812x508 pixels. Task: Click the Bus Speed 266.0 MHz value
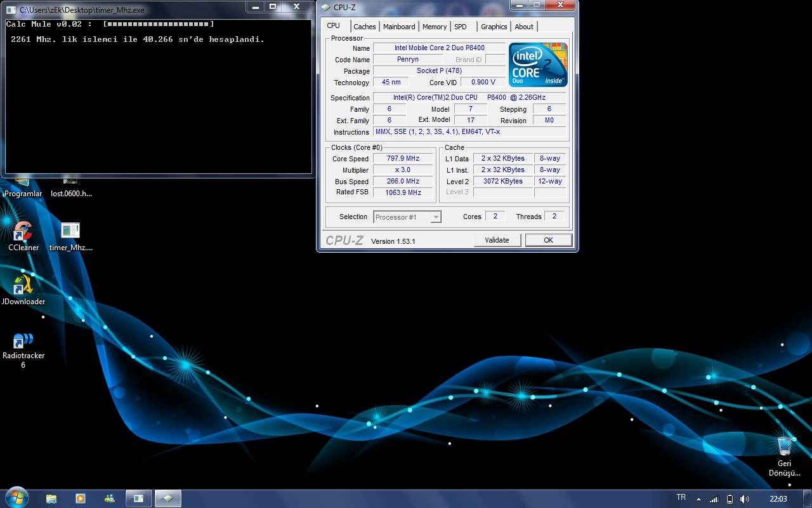[403, 181]
